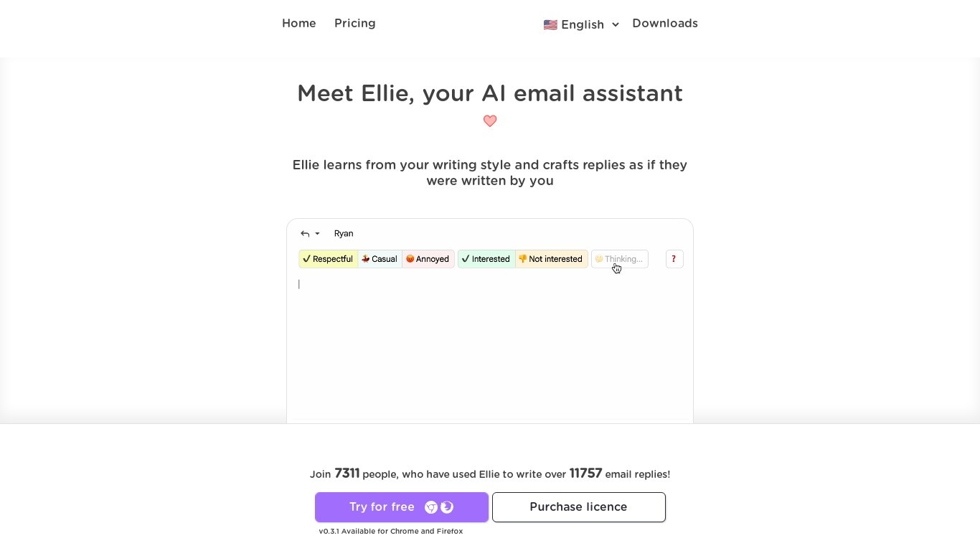Open the Downloads link in the header

(664, 23)
